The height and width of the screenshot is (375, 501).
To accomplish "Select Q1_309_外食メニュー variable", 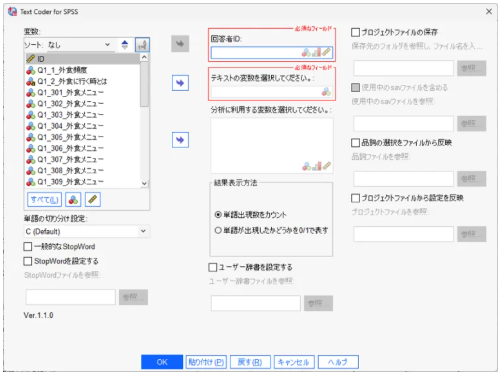I will [x=83, y=182].
